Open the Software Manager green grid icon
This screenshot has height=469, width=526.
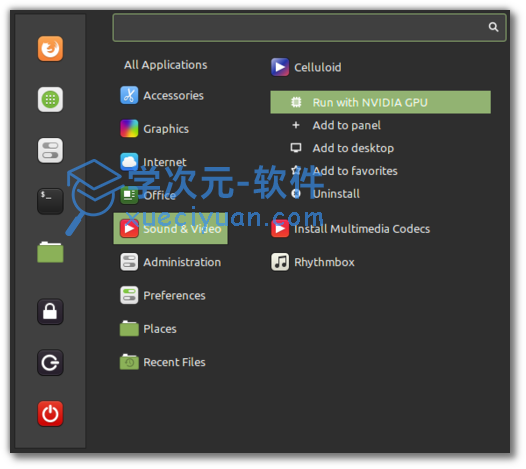50,100
